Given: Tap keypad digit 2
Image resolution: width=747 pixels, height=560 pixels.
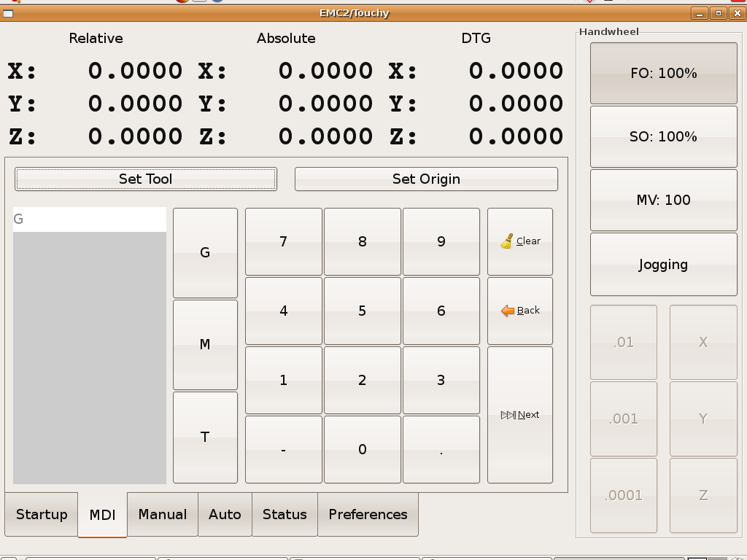Looking at the screenshot, I should [363, 380].
